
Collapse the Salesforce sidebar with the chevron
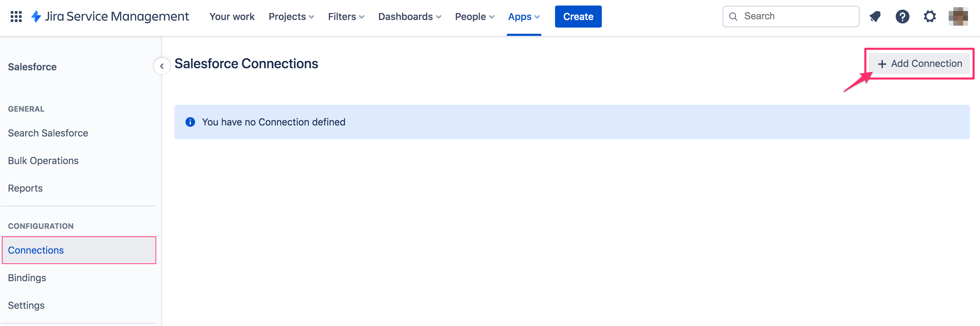coord(162,66)
